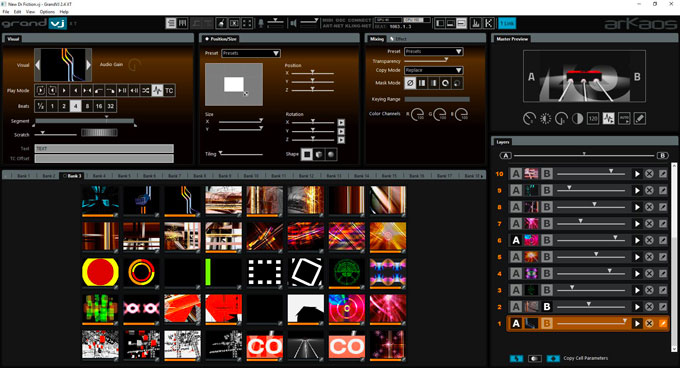Select the play-pause forward mode icon
Image resolution: width=680 pixels, height=368 pixels.
pyautogui.click(x=122, y=91)
